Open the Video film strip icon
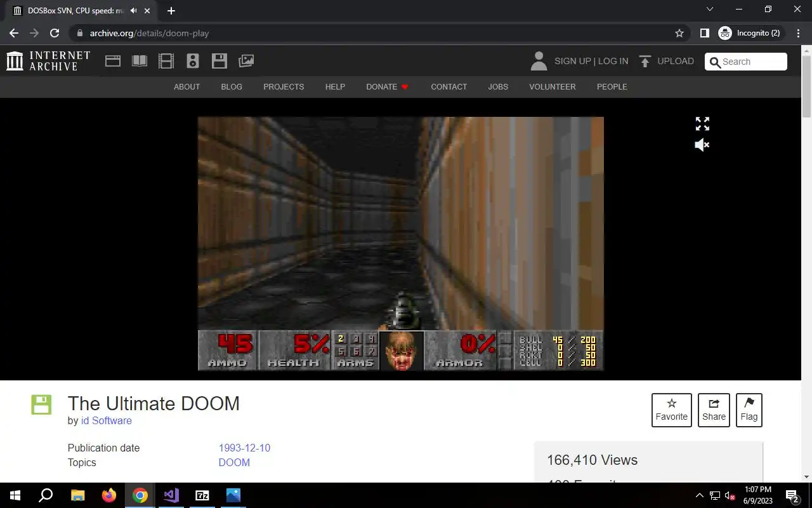The height and width of the screenshot is (508, 812). pyautogui.click(x=166, y=61)
